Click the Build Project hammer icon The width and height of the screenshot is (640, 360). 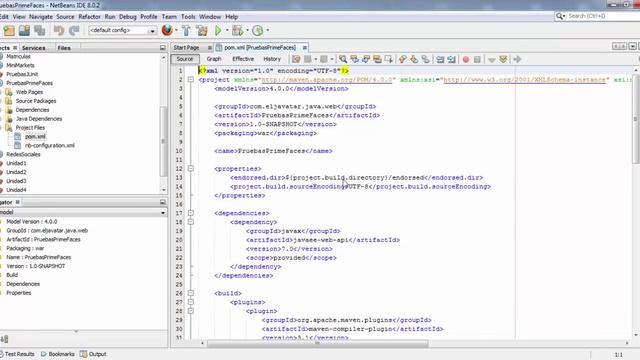pyautogui.click(x=186, y=31)
